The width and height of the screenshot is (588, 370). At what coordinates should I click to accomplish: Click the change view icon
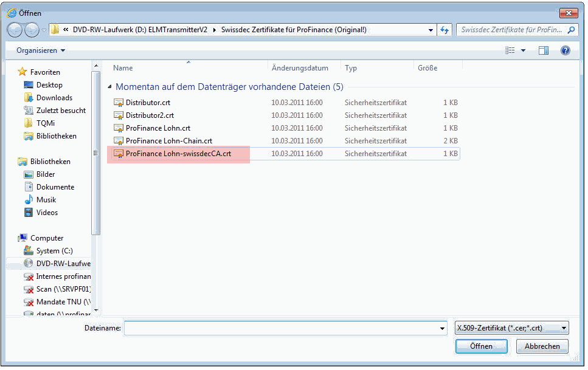point(510,50)
